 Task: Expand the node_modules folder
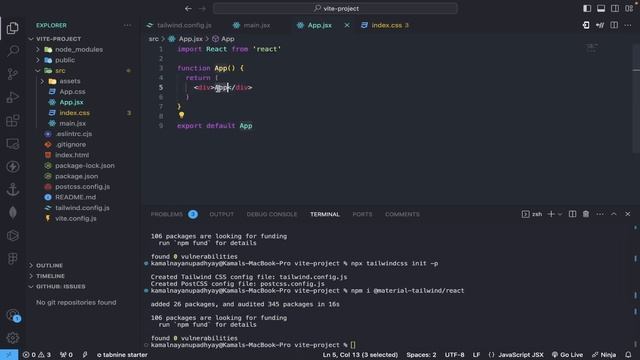(38, 49)
